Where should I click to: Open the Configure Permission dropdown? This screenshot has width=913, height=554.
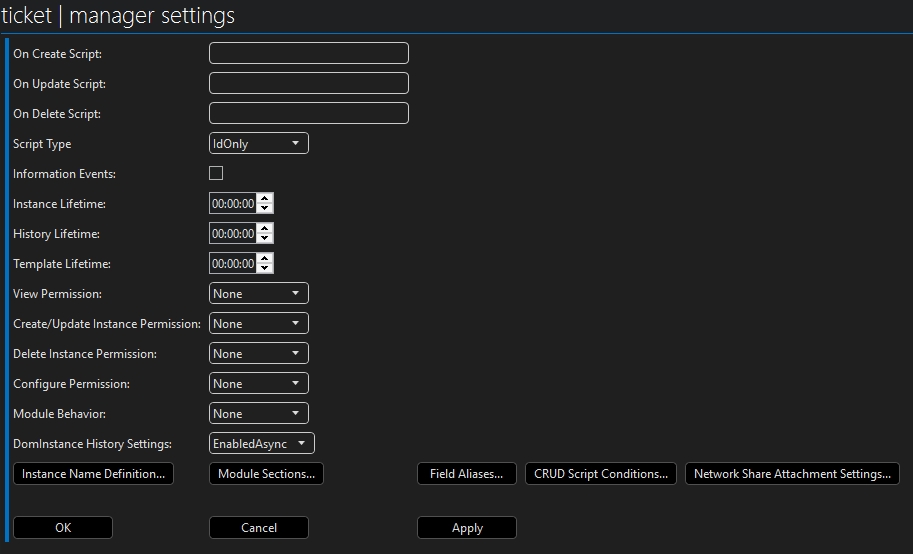point(258,384)
